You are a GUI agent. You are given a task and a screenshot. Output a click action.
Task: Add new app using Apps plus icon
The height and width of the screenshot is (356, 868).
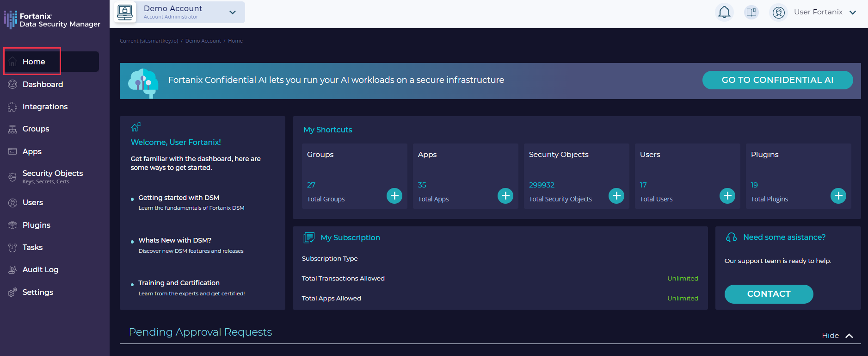pos(505,196)
